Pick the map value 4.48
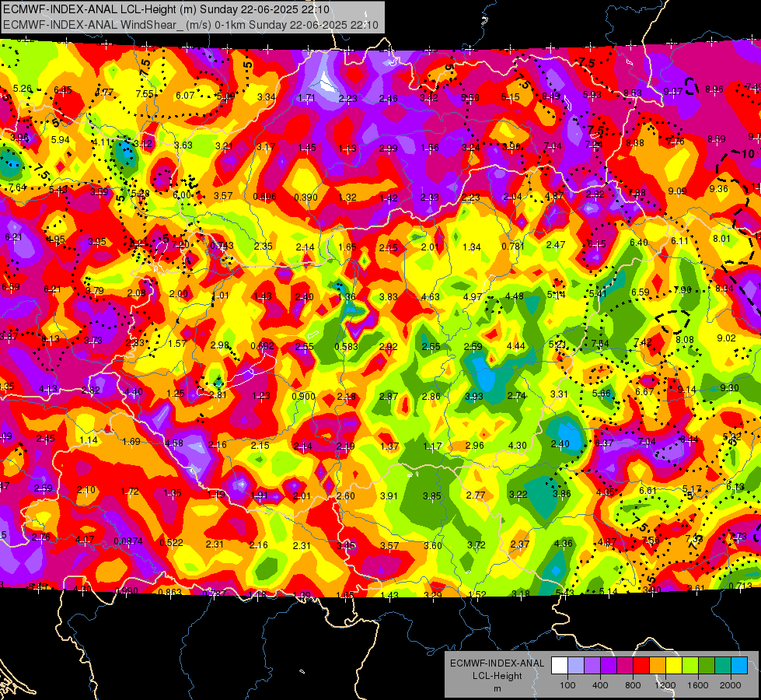The height and width of the screenshot is (700, 761). click(514, 296)
